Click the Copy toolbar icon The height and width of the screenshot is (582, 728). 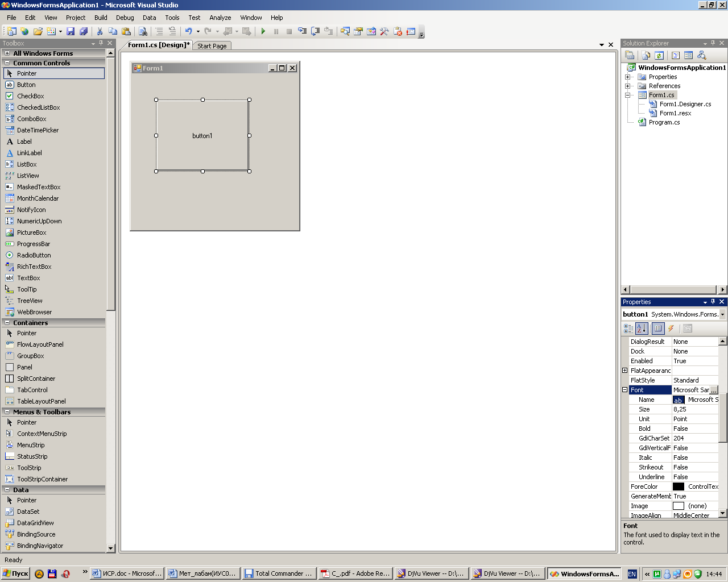coord(113,31)
